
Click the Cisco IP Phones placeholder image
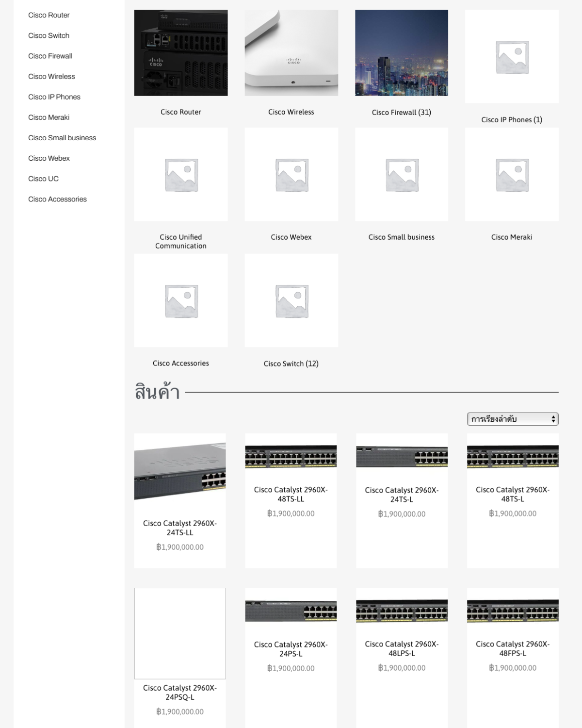(x=512, y=56)
